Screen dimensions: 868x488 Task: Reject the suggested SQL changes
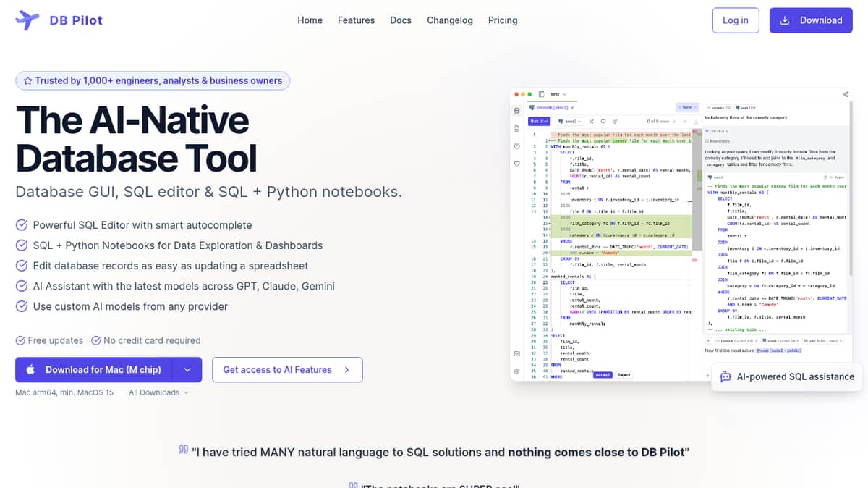coord(624,374)
